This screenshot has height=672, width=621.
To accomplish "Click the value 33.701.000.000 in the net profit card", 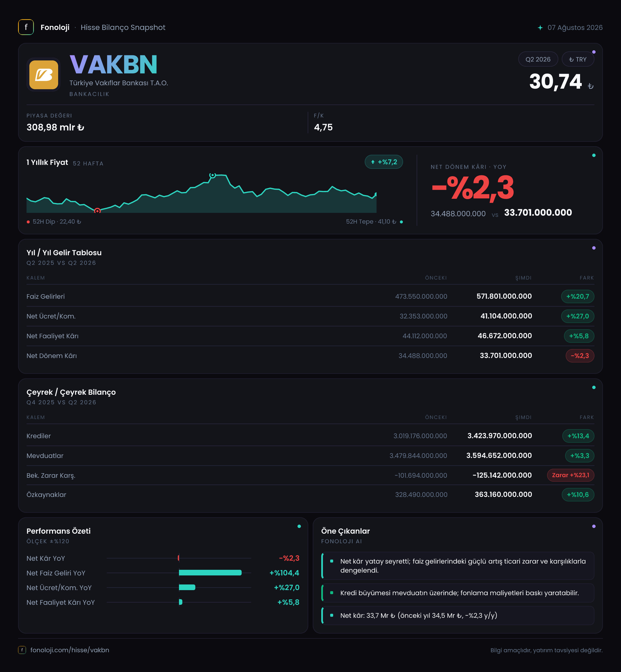I will click(x=538, y=212).
